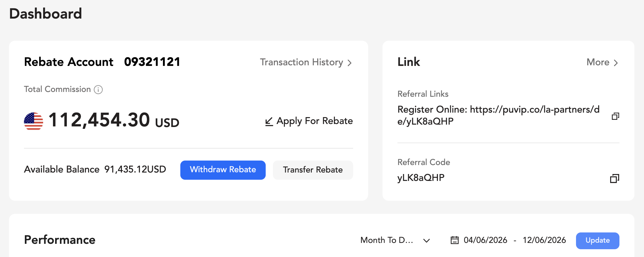Open More links
The image size is (644, 257).
(x=602, y=62)
